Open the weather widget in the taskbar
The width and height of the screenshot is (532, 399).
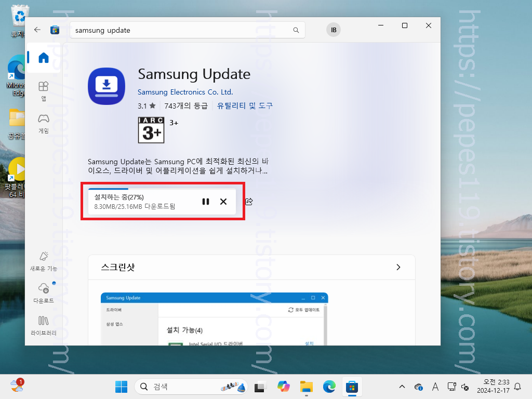(17, 386)
